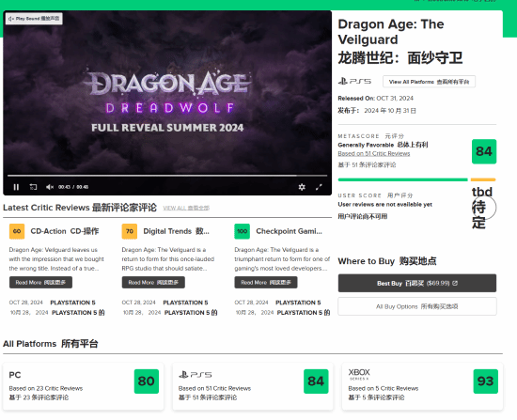Screen dimensions: 517x420
Task: Open All Buy Options
Action: pyautogui.click(x=416, y=306)
